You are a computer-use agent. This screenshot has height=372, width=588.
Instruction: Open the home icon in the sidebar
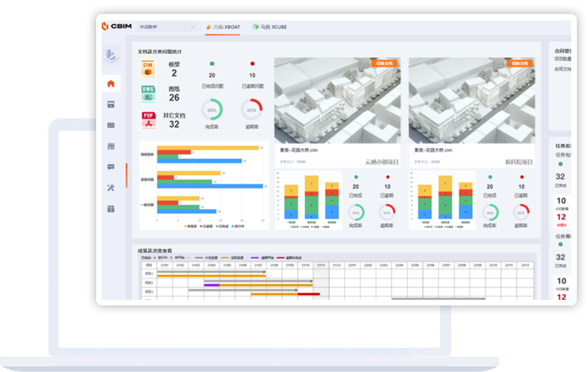[111, 84]
